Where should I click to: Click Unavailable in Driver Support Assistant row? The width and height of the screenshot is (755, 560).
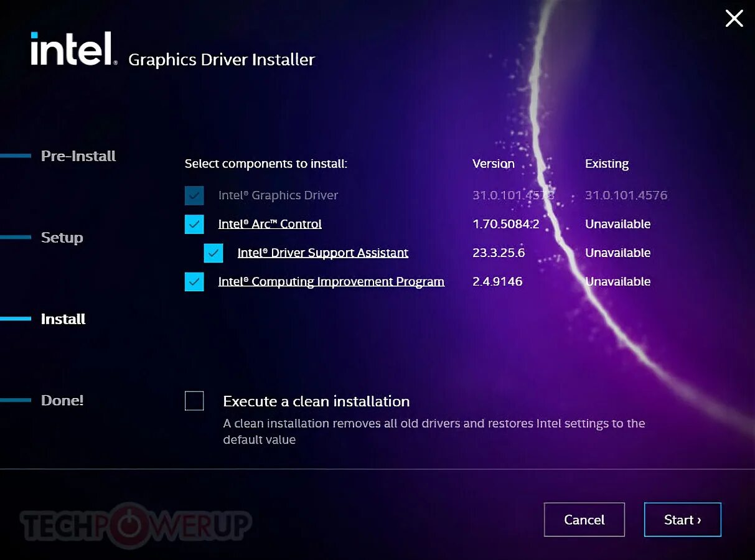618,253
